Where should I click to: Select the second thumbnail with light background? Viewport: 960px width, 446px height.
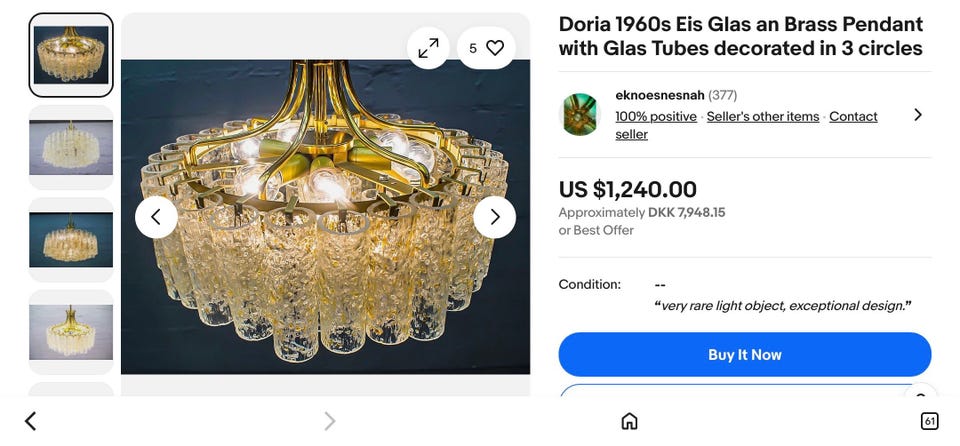(71, 147)
